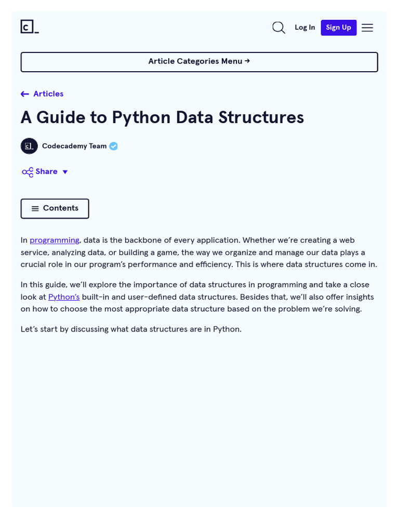399x532 pixels.
Task: Click the Codecademy logo in the header
Action: (x=30, y=27)
